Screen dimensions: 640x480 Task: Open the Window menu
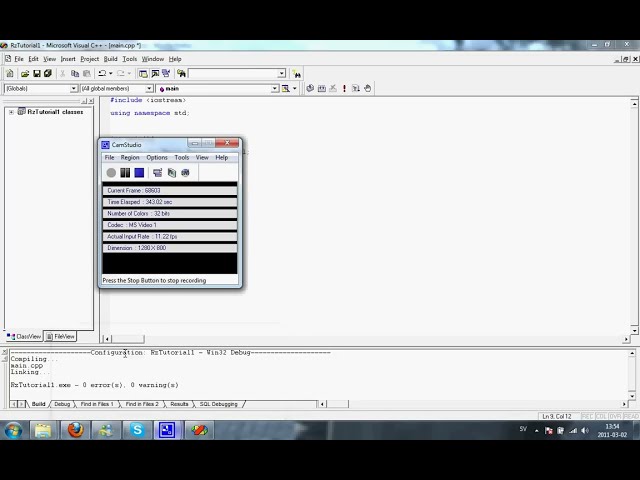tap(153, 59)
